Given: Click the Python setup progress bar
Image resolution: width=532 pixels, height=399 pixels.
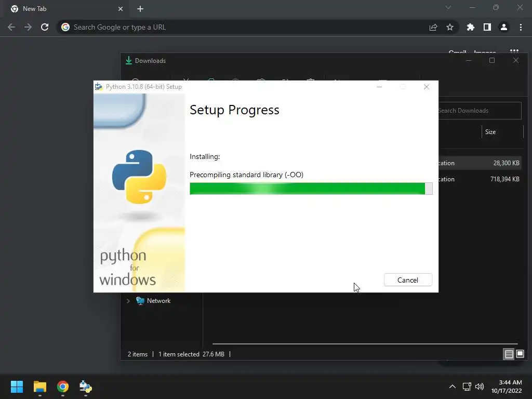Looking at the screenshot, I should click(x=311, y=189).
